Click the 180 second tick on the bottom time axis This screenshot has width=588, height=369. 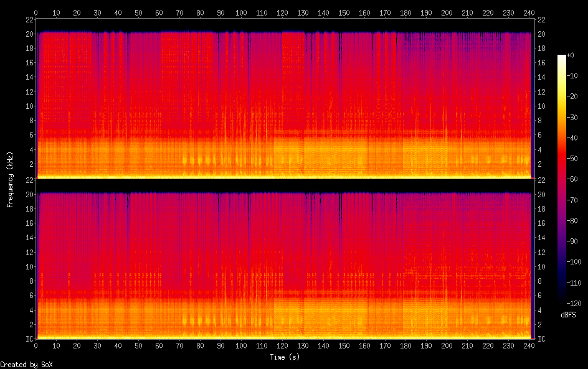click(405, 346)
